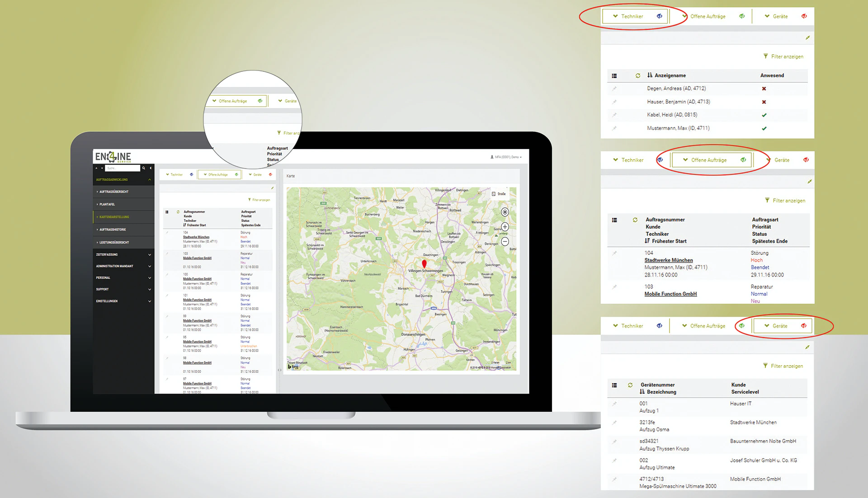
Task: Click the magnifier search icon in sidebar
Action: point(144,168)
